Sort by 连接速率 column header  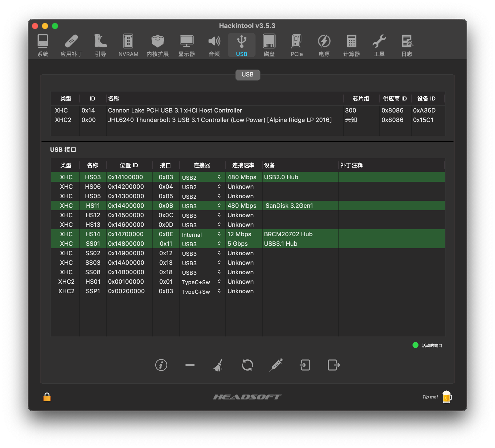pyautogui.click(x=243, y=165)
